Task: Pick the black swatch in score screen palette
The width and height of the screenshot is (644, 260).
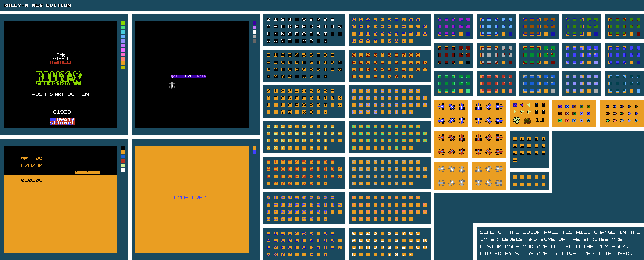Action: coord(123,148)
